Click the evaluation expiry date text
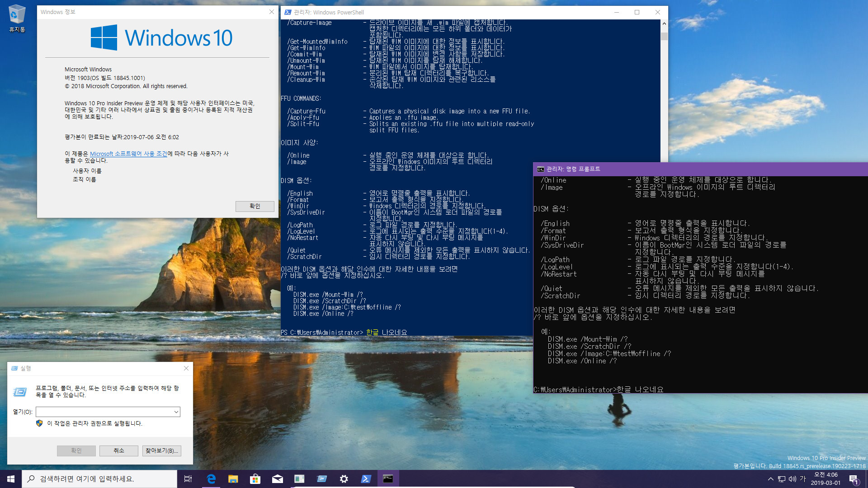Viewport: 868px width, 488px height. point(122,137)
